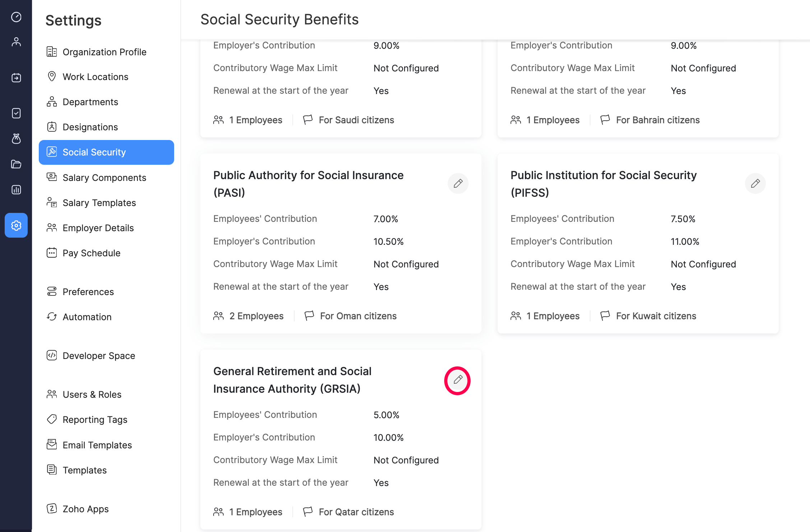Screen dimensions: 810x532
Task: Open the Approvals checkmark icon in the sidebar
Action: (16, 113)
